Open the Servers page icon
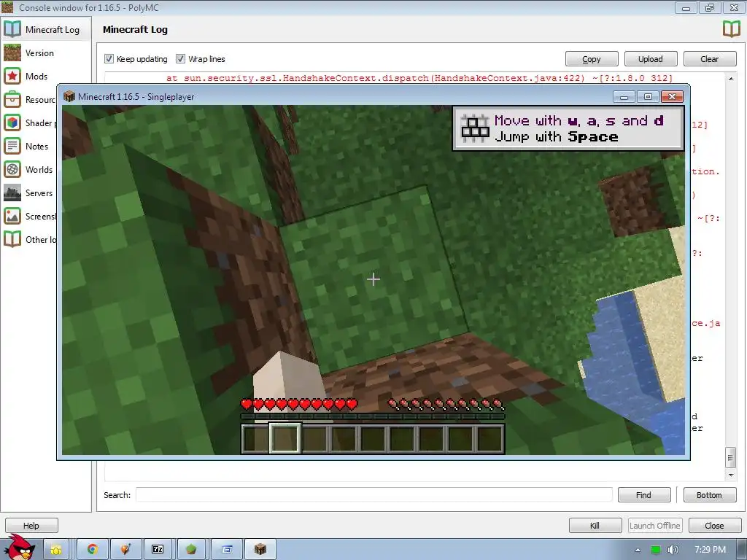Image resolution: width=747 pixels, height=560 pixels. (x=12, y=192)
